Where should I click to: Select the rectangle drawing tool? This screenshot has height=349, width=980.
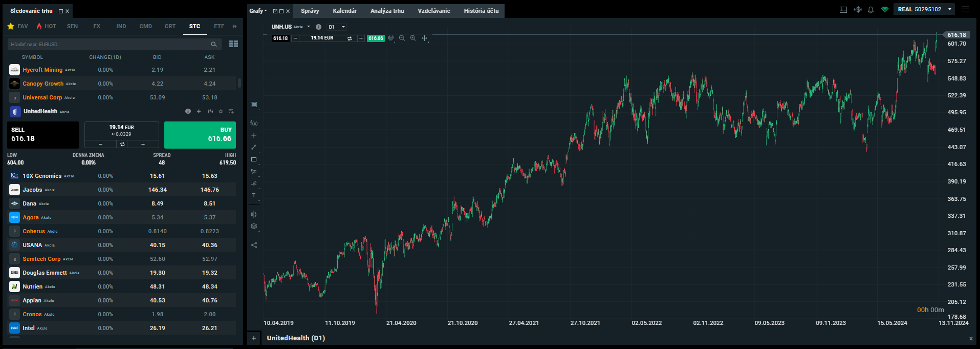[254, 159]
